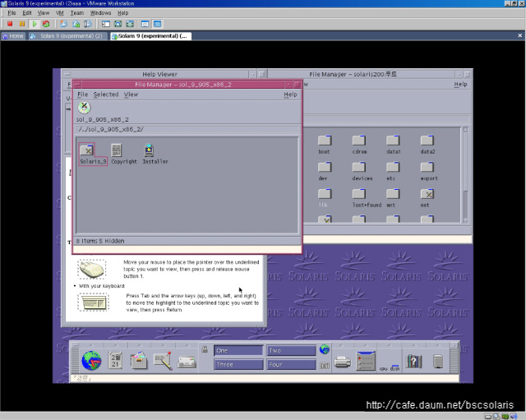
Task: Expand the subpanel arrow above the Trash icon
Action: [438, 345]
